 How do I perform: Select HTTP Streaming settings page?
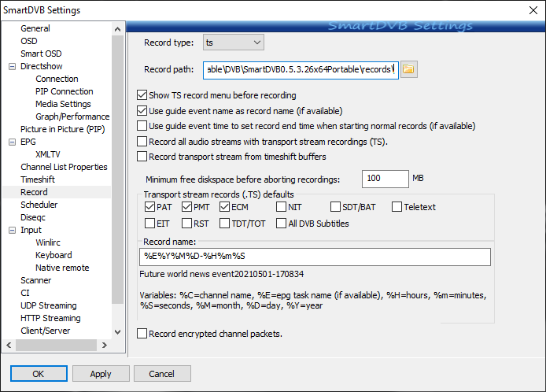(x=50, y=318)
